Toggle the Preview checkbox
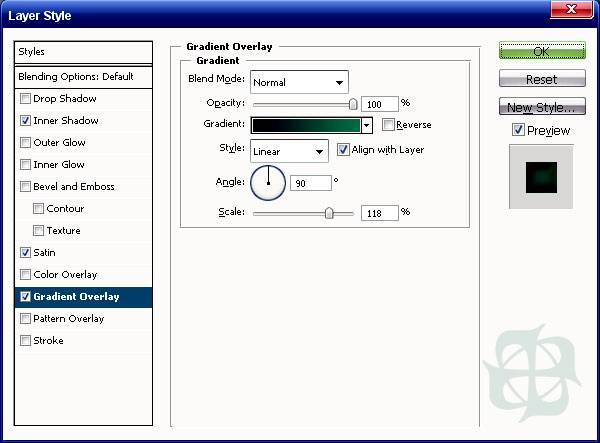600x443 pixels. pyautogui.click(x=518, y=130)
